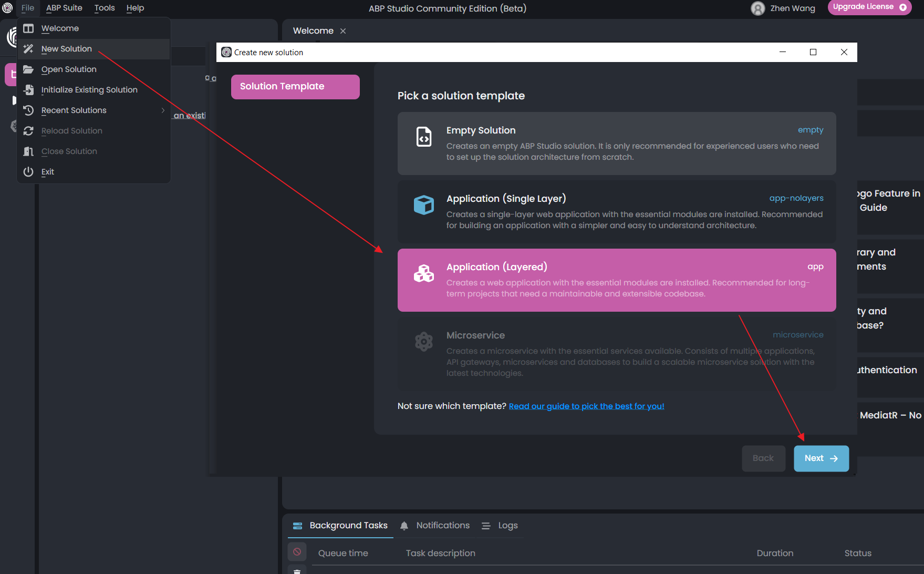
Task: Select Welcome from the File menu
Action: (x=94, y=28)
